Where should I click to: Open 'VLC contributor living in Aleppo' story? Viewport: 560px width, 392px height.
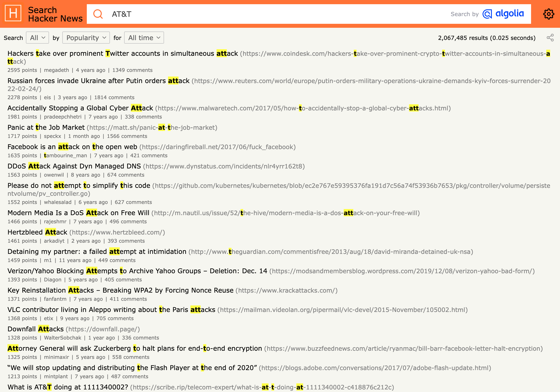[x=112, y=310]
